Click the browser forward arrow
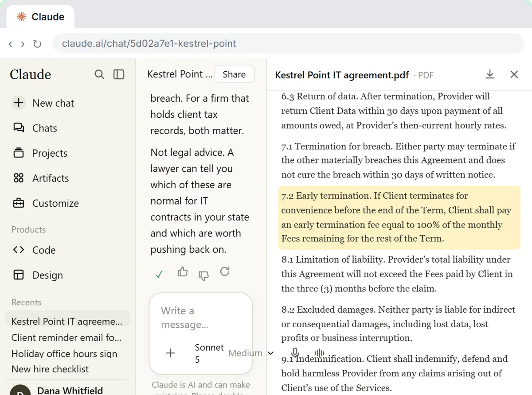 coord(23,44)
